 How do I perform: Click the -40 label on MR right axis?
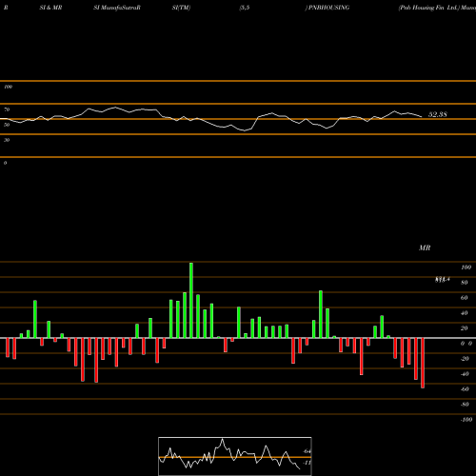(x=465, y=374)
